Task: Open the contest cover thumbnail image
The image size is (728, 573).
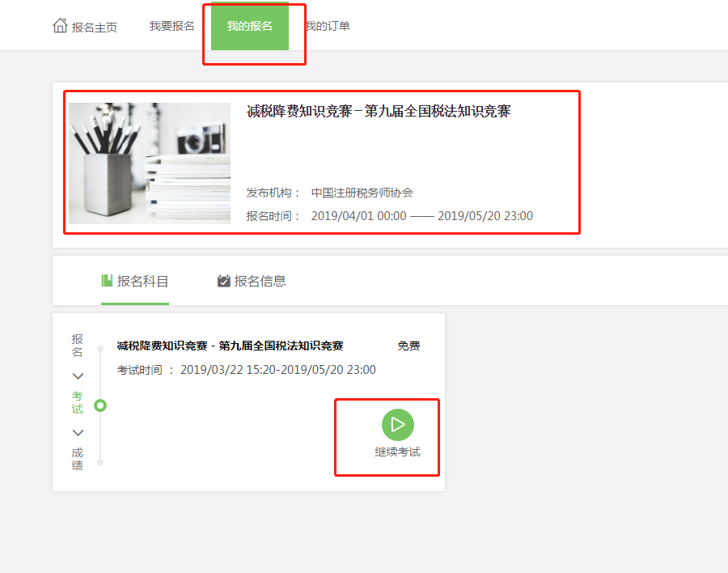Action: [x=150, y=163]
